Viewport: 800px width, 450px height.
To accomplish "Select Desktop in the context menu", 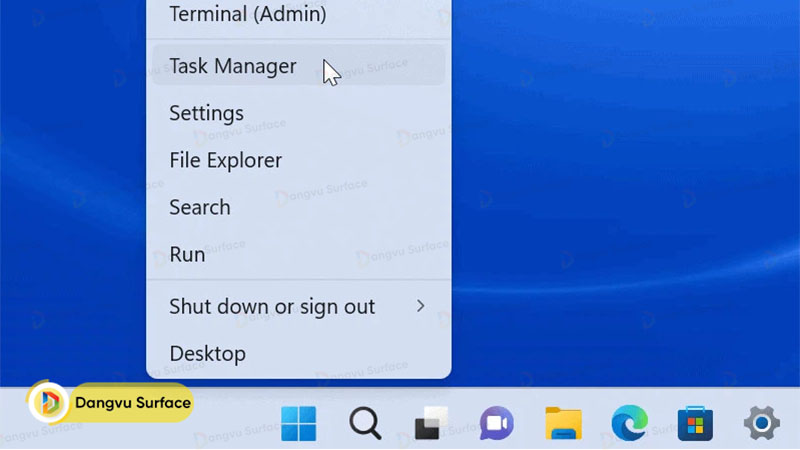I will coord(298,353).
